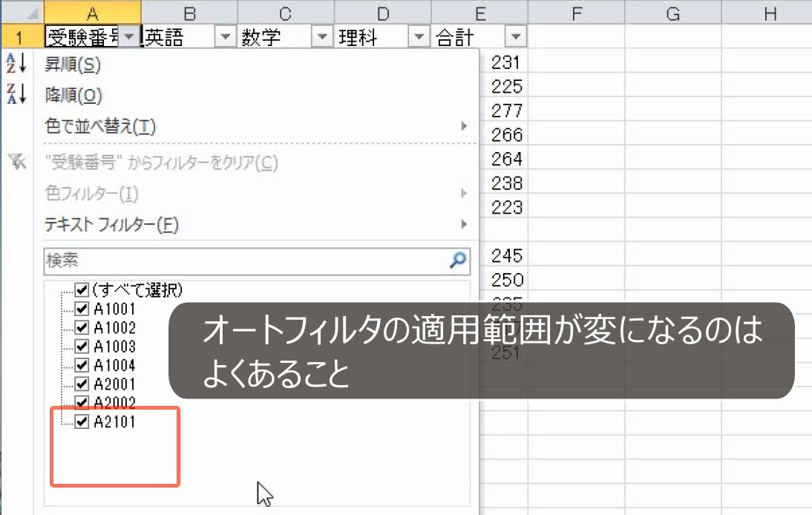Click the descending sort Z-A icon
The image size is (812, 515).
tap(16, 94)
